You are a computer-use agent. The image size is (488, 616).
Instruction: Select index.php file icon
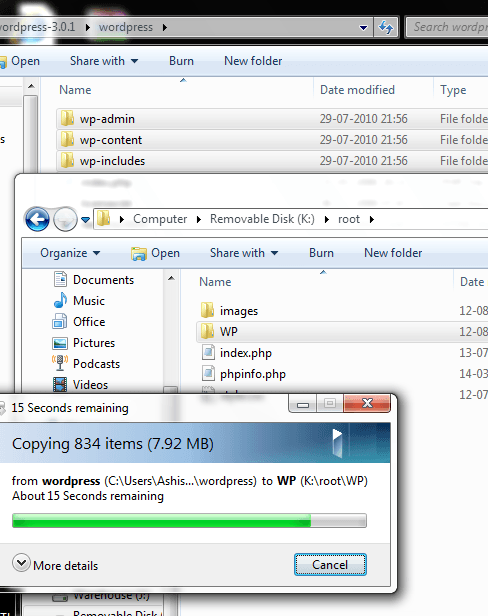pos(208,352)
